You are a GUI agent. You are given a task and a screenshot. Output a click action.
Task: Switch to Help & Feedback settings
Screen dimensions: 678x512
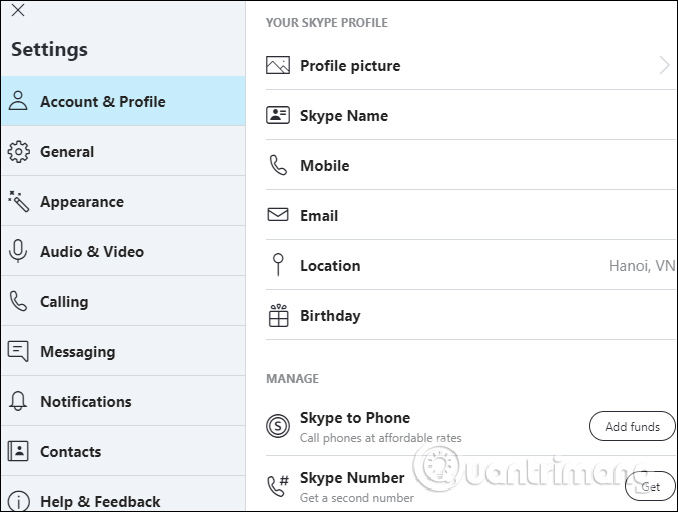(x=100, y=501)
